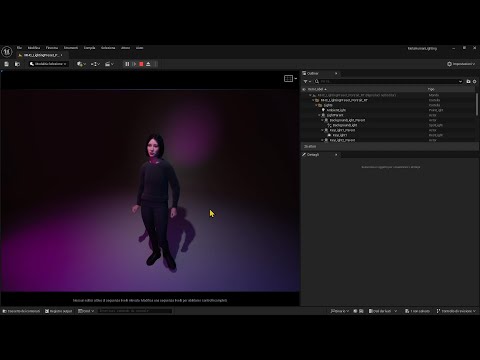480x360 pixels.
Task: Focus the Outliner search field
Action: (x=388, y=81)
